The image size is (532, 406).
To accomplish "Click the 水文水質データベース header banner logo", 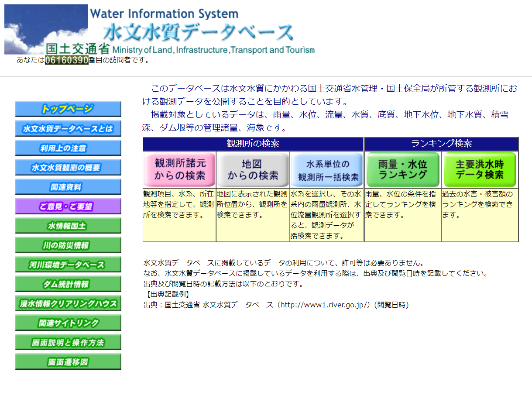I will coord(159,30).
